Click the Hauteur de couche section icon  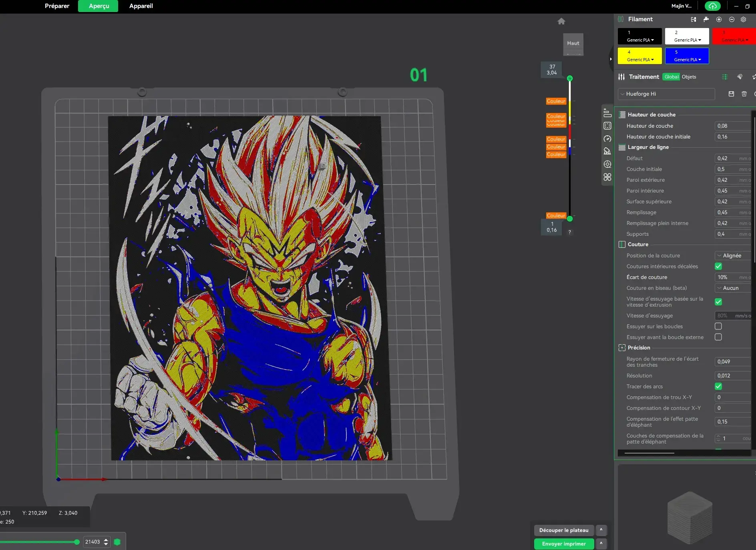point(622,115)
